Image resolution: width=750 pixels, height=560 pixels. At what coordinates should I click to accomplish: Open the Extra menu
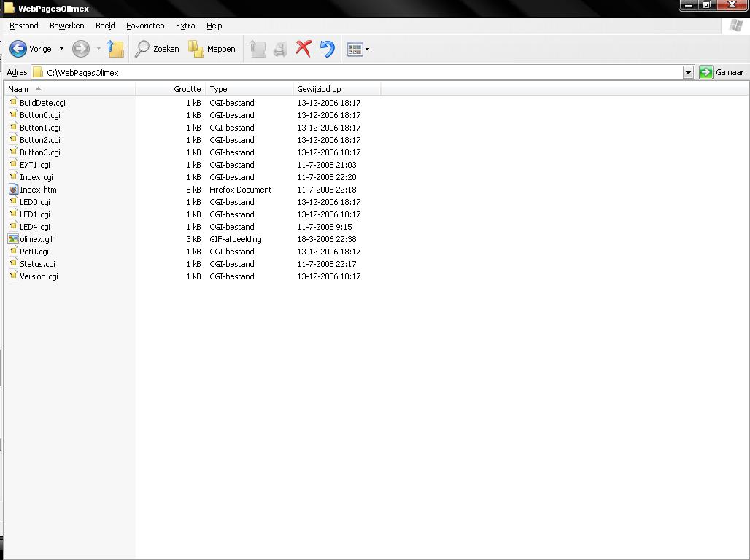(x=185, y=26)
